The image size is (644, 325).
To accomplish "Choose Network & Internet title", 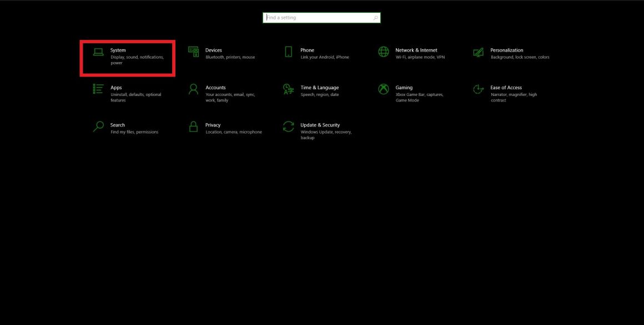I will [416, 50].
